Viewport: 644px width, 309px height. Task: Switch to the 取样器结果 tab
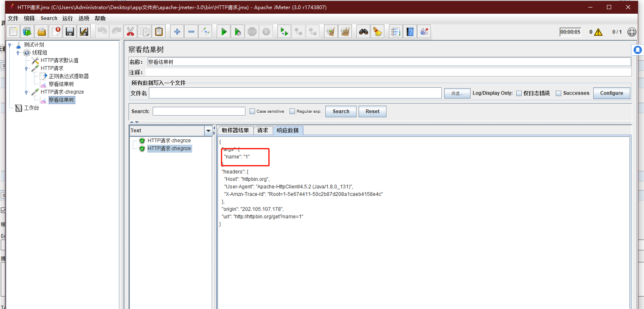[x=235, y=131]
